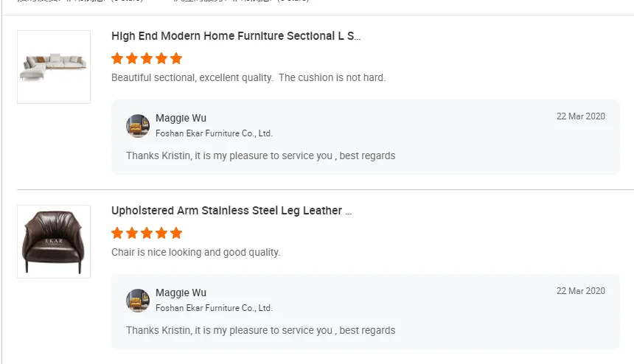The width and height of the screenshot is (634, 364).
Task: Open Maggie Wu's avatar in the leather chair reply
Action: 138,301
